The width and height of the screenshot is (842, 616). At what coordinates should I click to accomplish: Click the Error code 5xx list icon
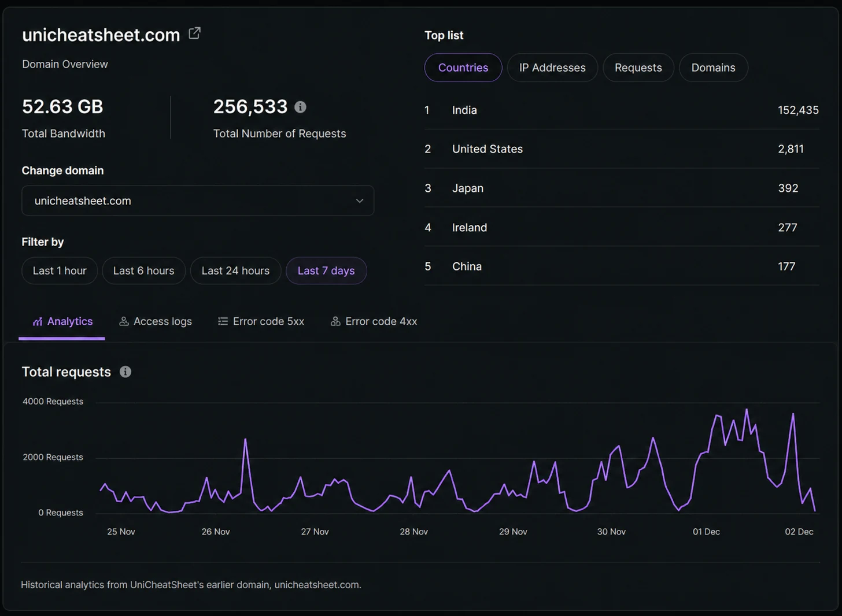(223, 321)
